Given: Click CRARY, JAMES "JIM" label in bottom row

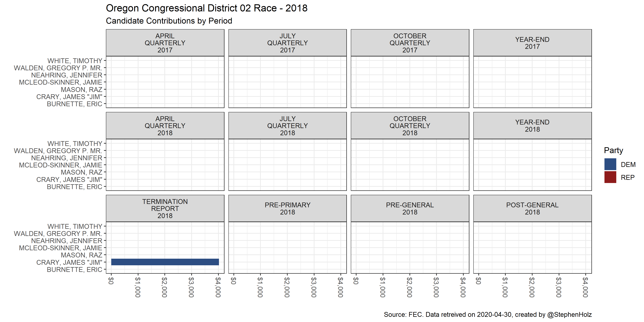Looking at the screenshot, I should point(69,262).
